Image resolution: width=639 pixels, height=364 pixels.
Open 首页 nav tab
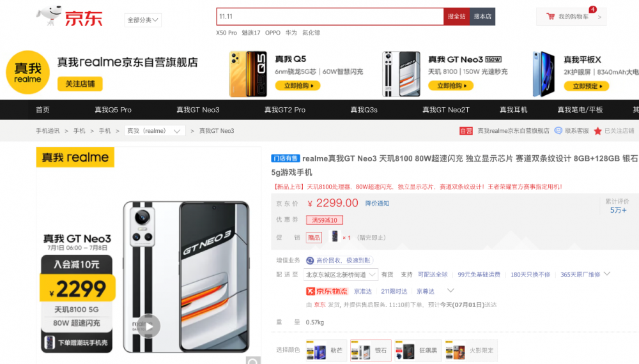(42, 110)
